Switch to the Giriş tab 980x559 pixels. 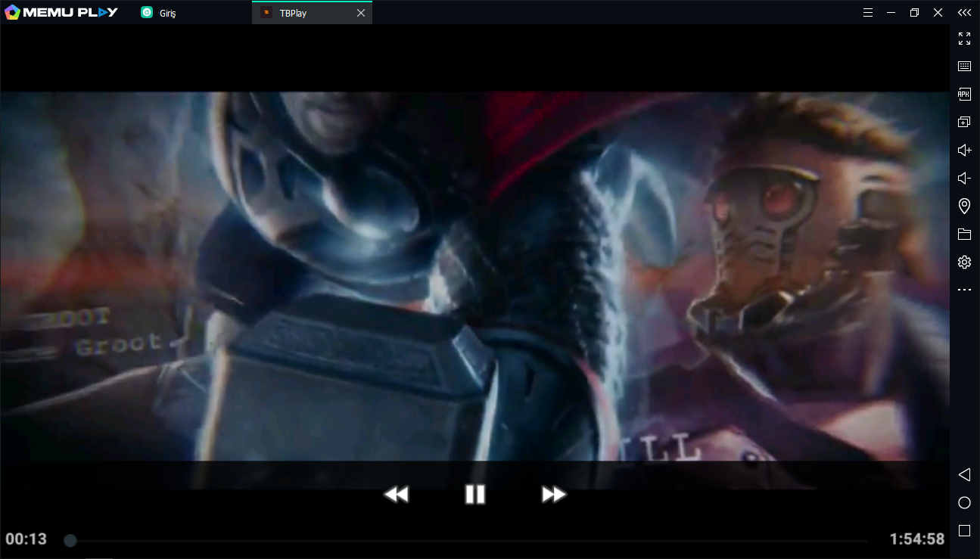click(158, 13)
